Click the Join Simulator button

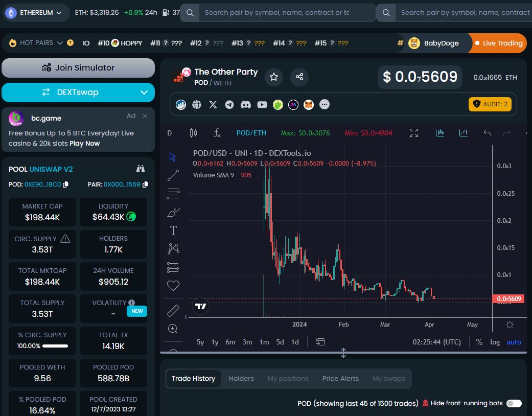pyautogui.click(x=78, y=68)
